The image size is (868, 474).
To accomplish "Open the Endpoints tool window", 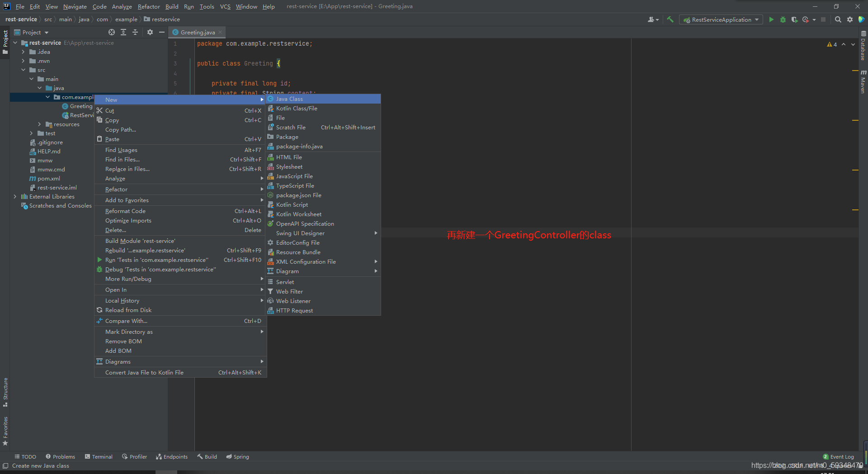I will click(172, 456).
